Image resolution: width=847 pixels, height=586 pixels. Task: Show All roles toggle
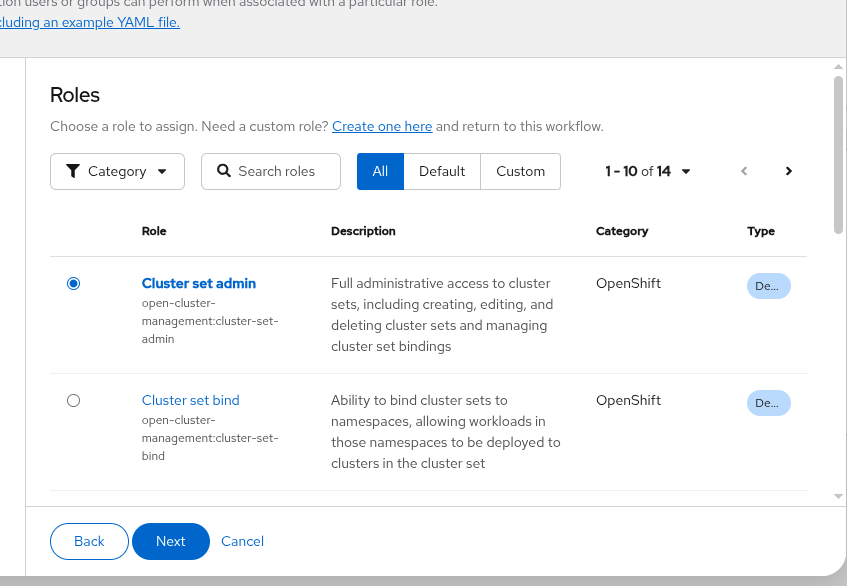pyautogui.click(x=380, y=171)
